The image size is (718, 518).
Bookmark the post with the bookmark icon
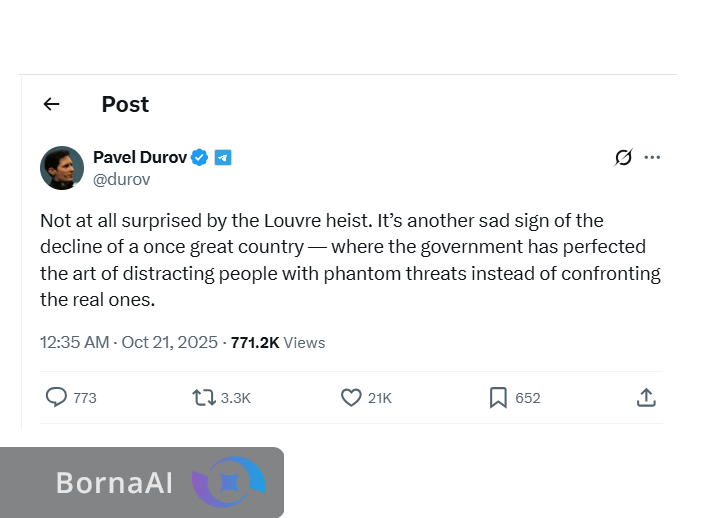[x=498, y=397]
